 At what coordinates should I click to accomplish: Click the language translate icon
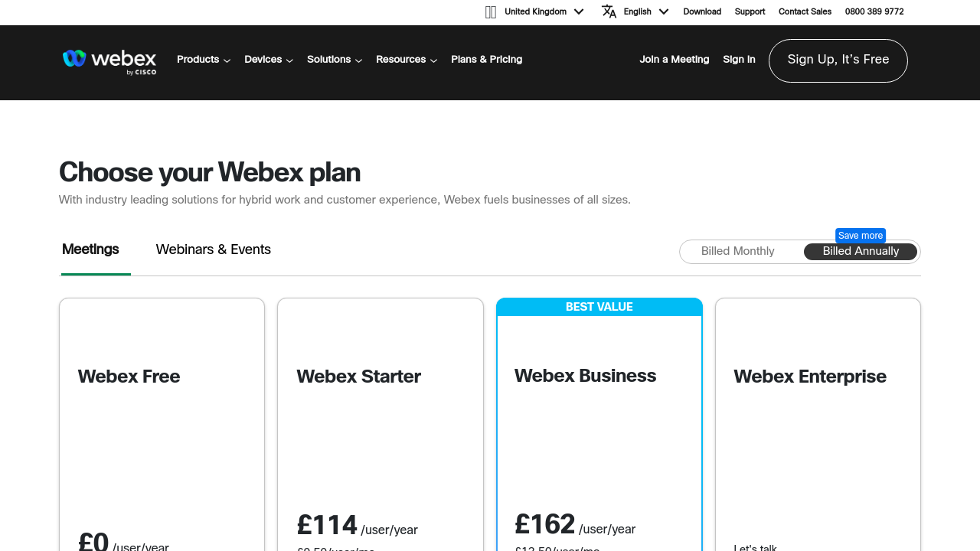[609, 11]
